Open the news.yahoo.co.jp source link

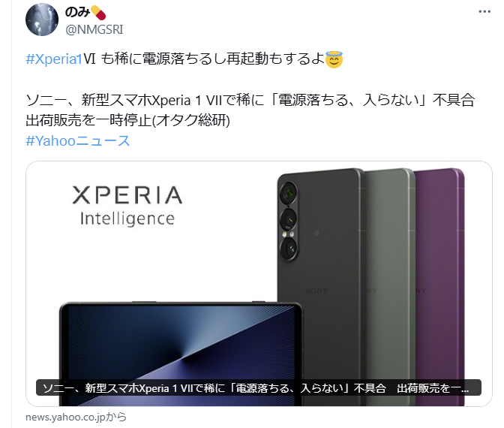pyautogui.click(x=76, y=417)
